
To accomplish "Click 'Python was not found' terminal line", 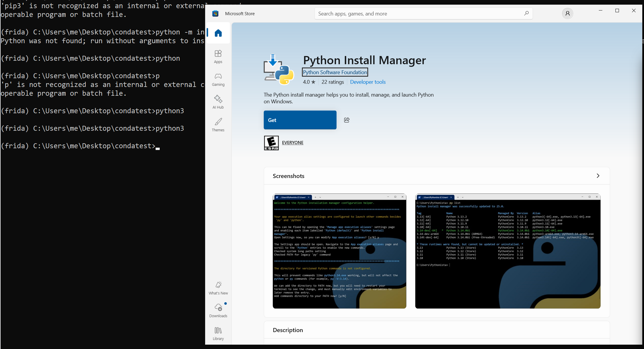I will (x=103, y=41).
